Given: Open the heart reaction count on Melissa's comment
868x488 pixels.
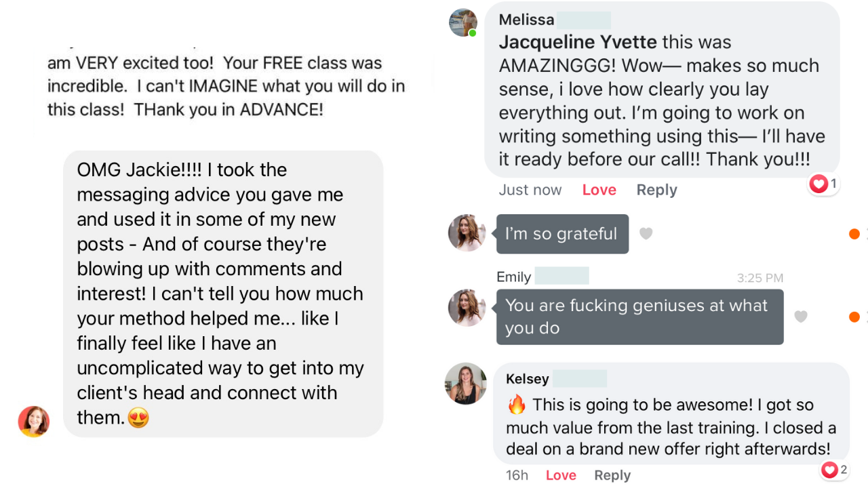Looking at the screenshot, I should [824, 184].
